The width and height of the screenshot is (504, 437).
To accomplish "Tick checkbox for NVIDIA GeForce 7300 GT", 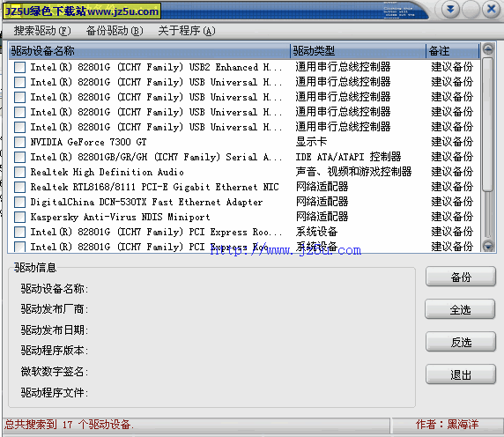I will pyautogui.click(x=20, y=143).
